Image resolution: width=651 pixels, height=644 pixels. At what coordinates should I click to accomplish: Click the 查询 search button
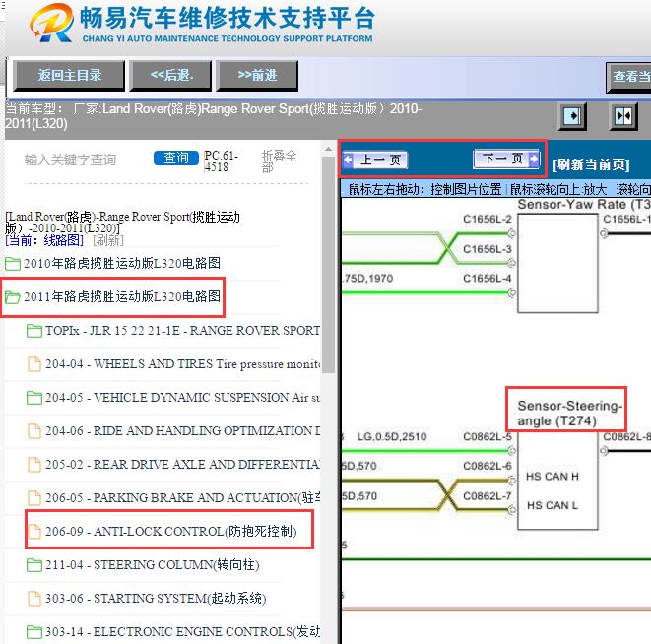click(176, 158)
